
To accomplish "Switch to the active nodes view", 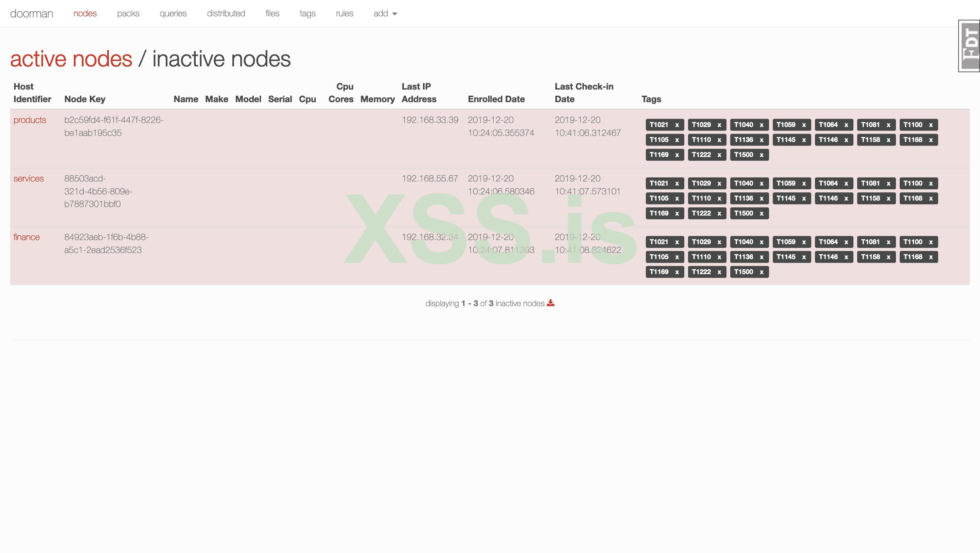I will click(71, 59).
